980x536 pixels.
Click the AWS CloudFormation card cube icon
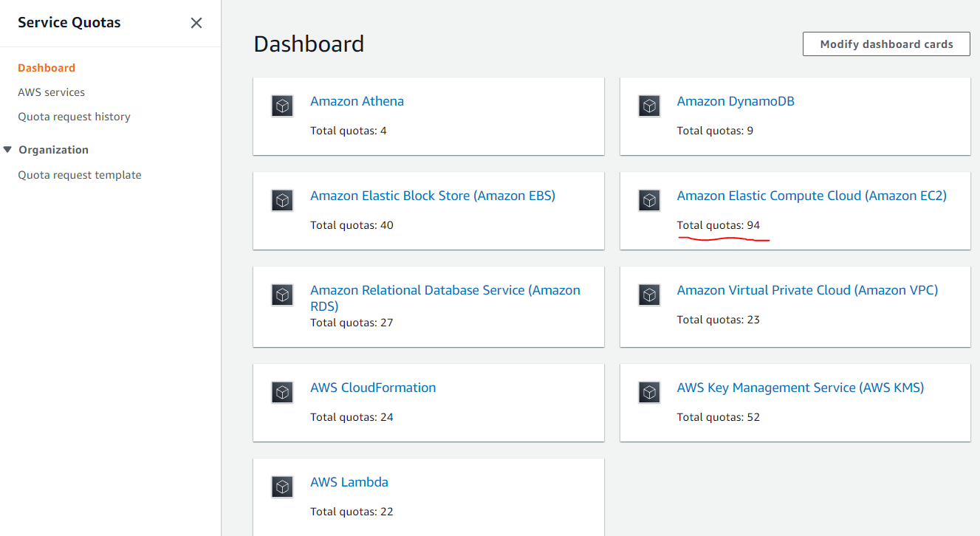(x=283, y=392)
